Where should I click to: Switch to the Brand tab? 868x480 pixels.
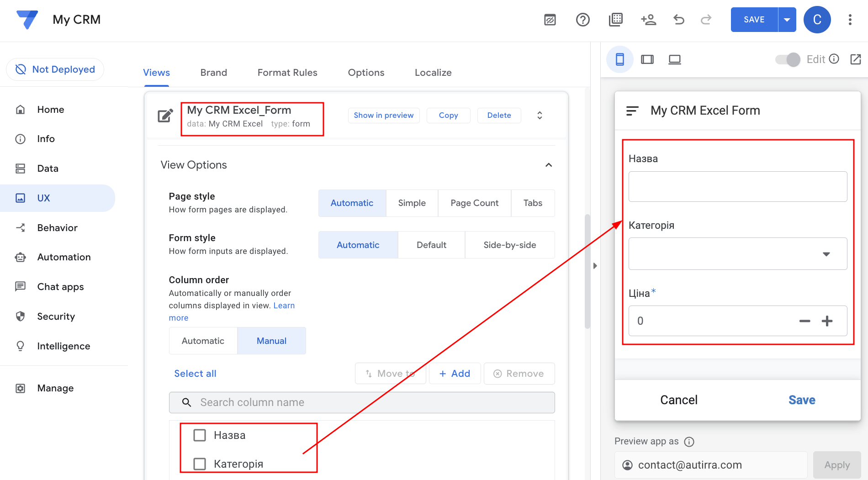[213, 73]
